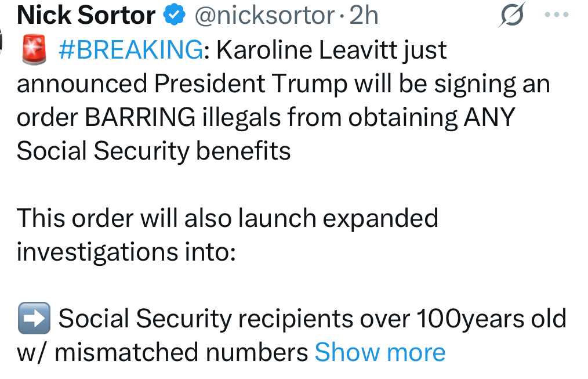Click the 2h post timestamp
The height and width of the screenshot is (379, 588).
coord(364,16)
